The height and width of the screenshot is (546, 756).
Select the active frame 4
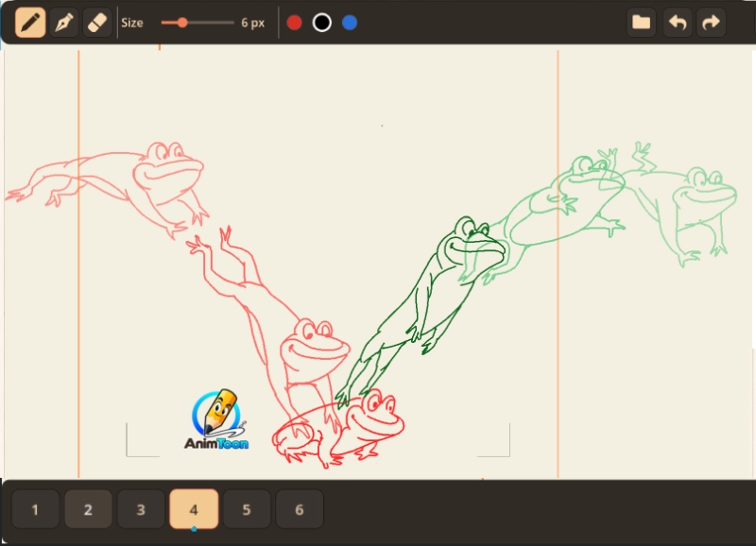click(194, 509)
